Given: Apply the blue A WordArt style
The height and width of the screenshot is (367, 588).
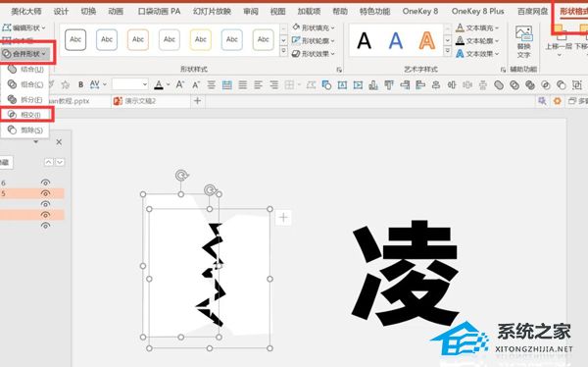Looking at the screenshot, I should coord(395,40).
